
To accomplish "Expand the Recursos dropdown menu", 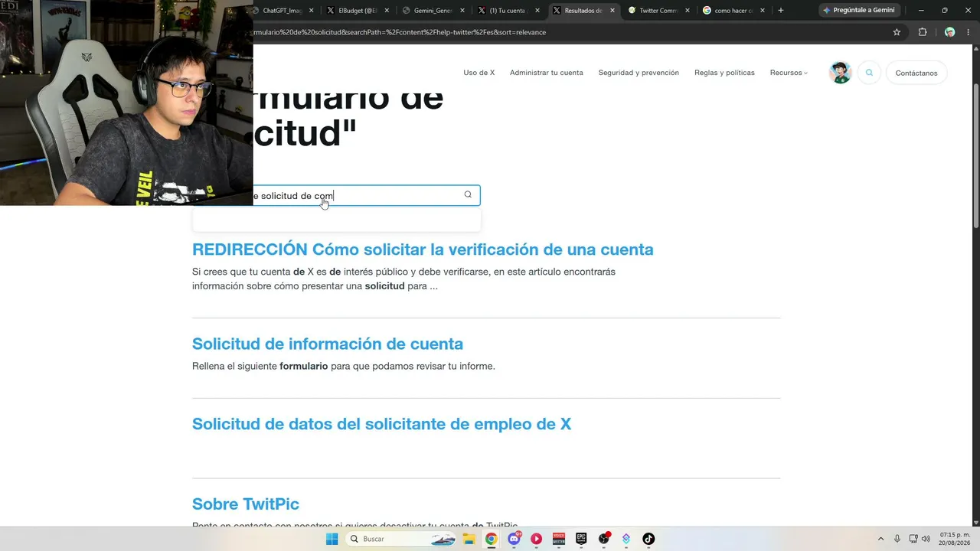I will 789,73.
